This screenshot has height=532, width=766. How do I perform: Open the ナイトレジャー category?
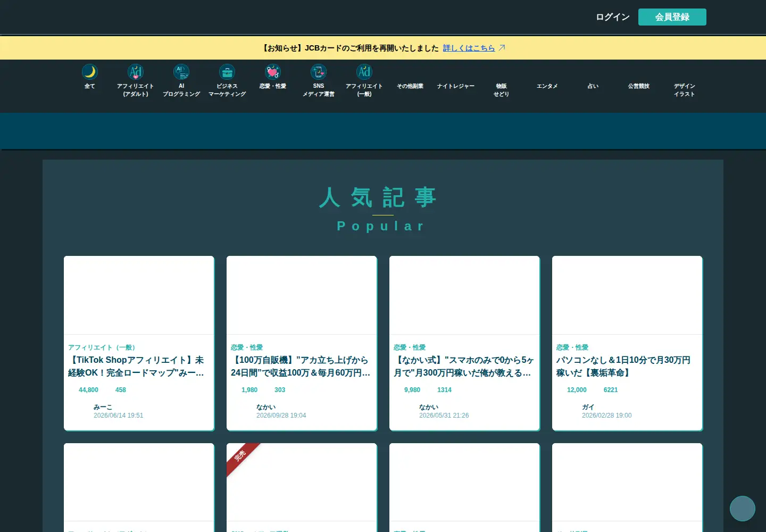coord(456,86)
